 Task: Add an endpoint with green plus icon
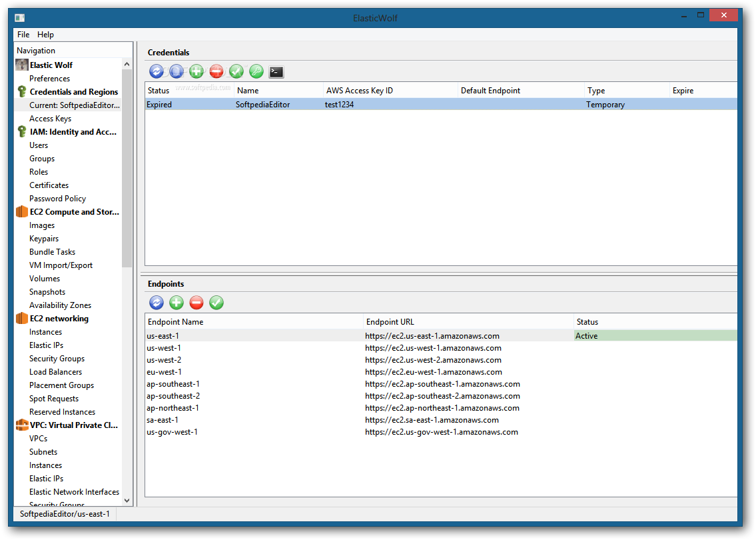coord(177,303)
